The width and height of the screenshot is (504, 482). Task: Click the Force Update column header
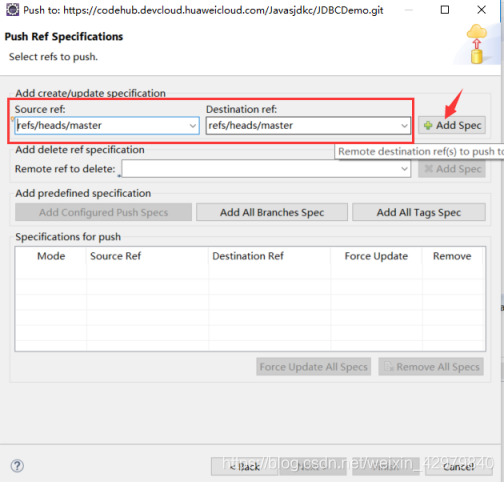[376, 256]
